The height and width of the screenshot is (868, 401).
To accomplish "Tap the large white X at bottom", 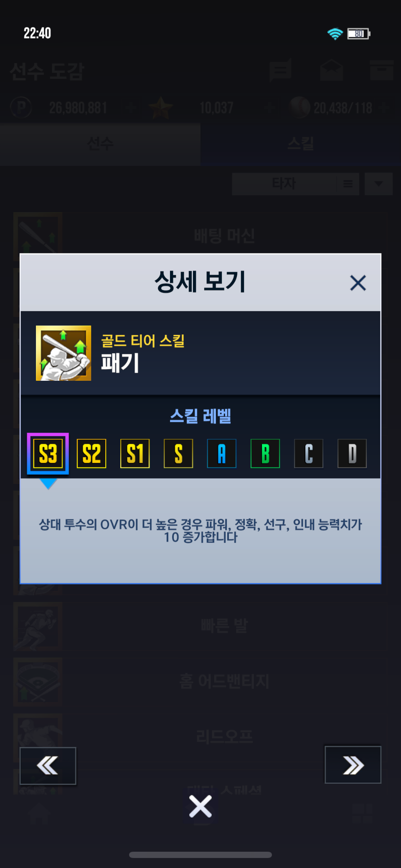I will (x=200, y=806).
